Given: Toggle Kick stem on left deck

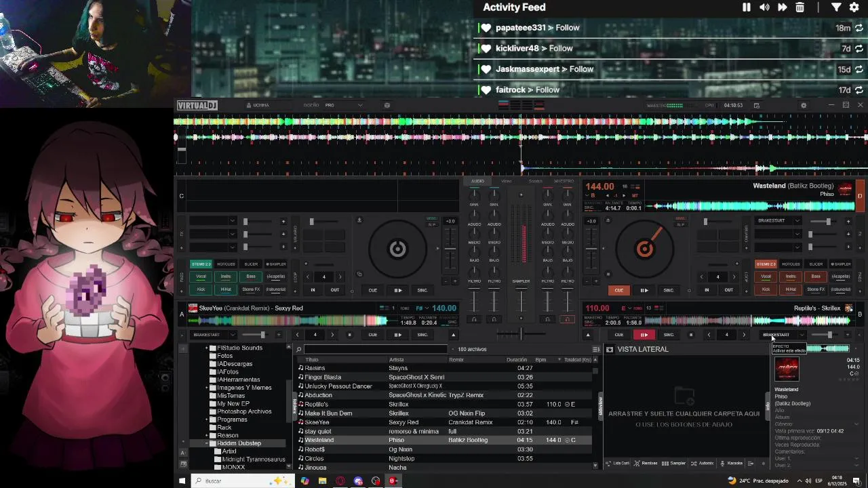Looking at the screenshot, I should point(201,289).
